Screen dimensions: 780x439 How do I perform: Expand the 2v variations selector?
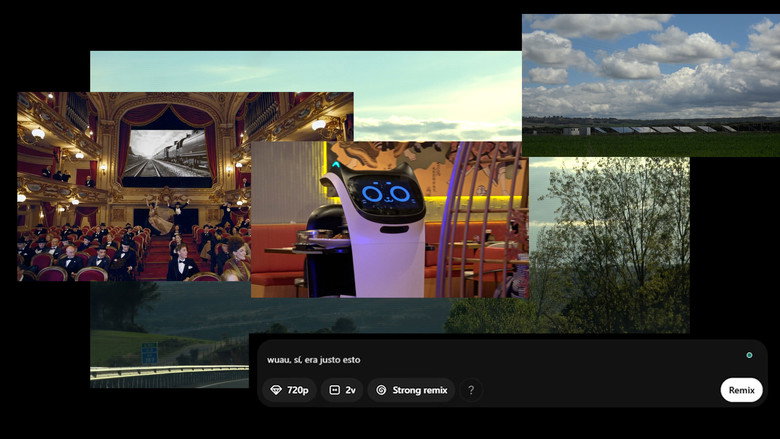(342, 390)
